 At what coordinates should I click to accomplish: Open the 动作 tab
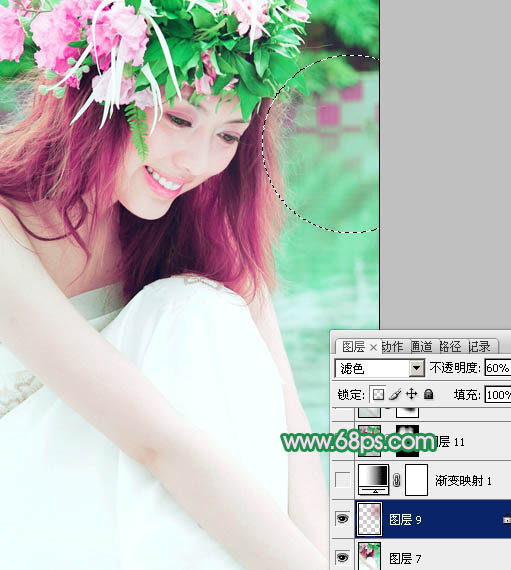393,347
